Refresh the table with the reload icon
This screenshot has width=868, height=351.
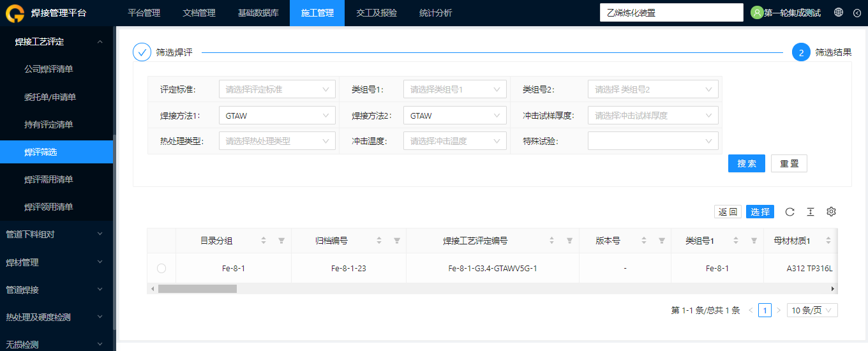click(x=789, y=212)
